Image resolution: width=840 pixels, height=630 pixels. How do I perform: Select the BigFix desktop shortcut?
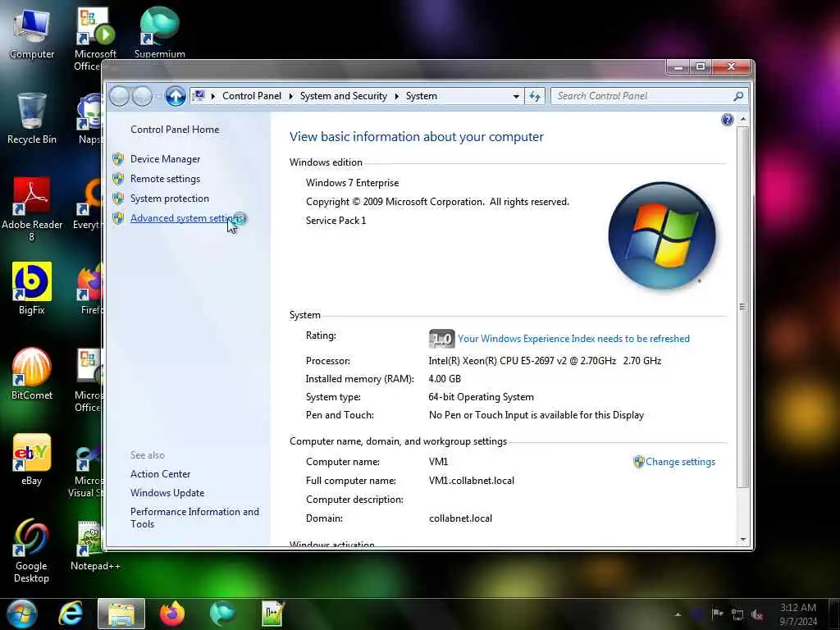[32, 288]
